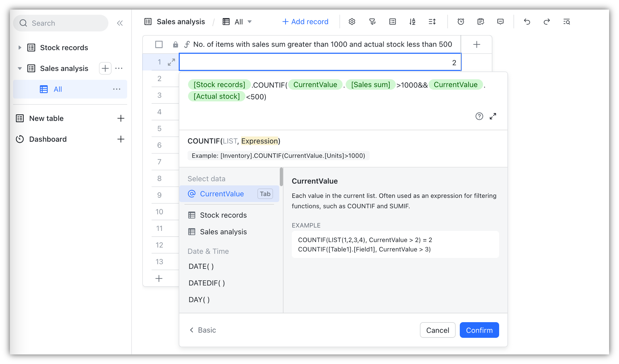Add a view under Sales analysis
The image size is (619, 364).
(x=105, y=68)
